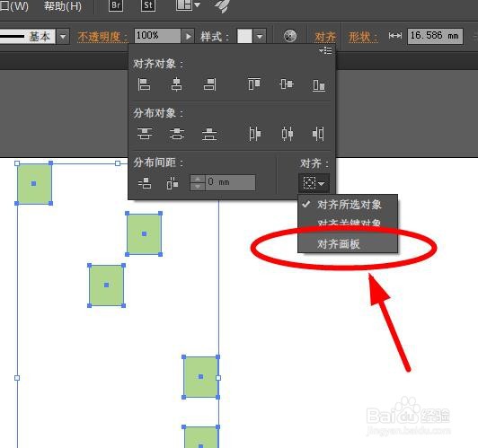The image size is (478, 448).
Task: Open the Bridge (Br) launcher icon
Action: [x=116, y=5]
